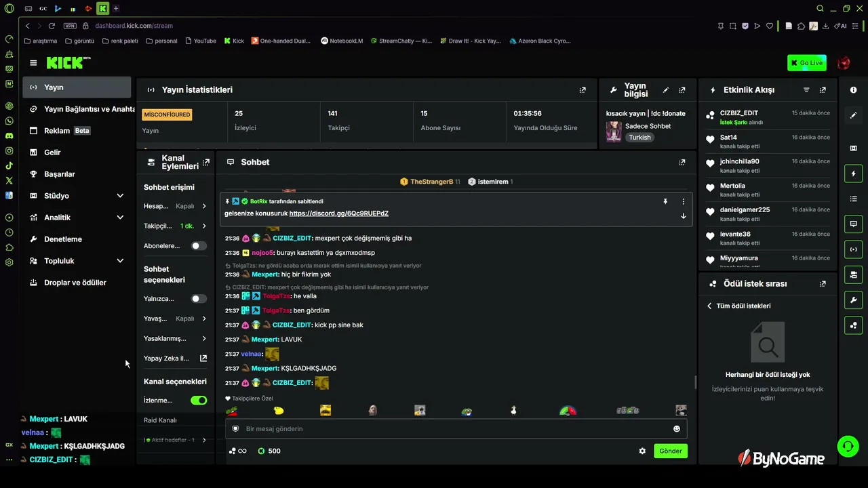Edit stream info with the pencil icon

click(x=666, y=89)
